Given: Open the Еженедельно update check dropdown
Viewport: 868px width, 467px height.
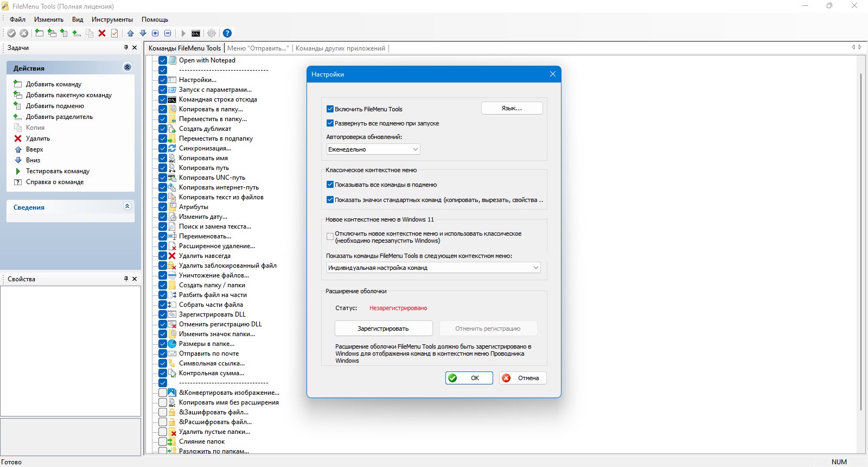Looking at the screenshot, I should point(373,149).
